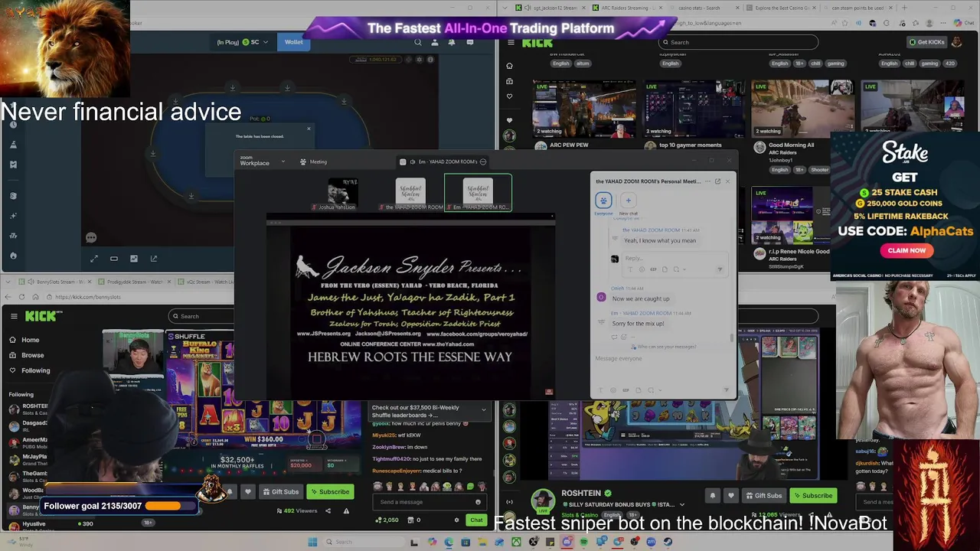
Task: Click the search icon in the poker site header
Action: pos(418,42)
